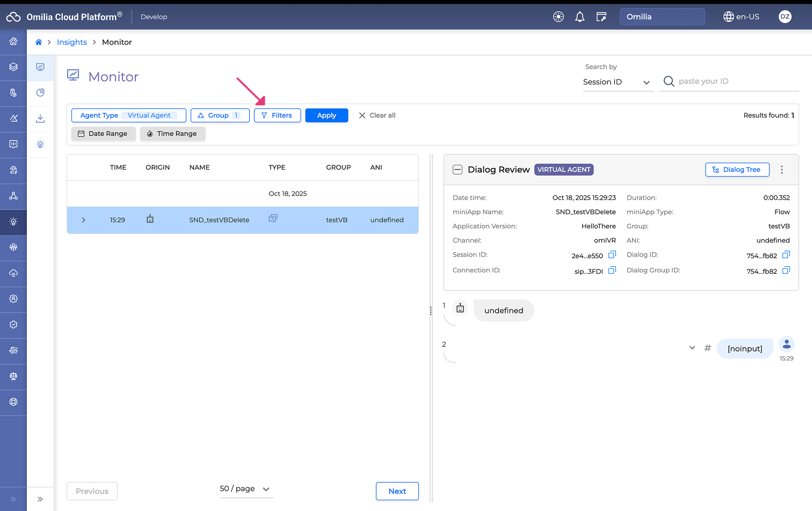Open the Session ID search-by dropdown
The image size is (812, 511).
point(618,82)
